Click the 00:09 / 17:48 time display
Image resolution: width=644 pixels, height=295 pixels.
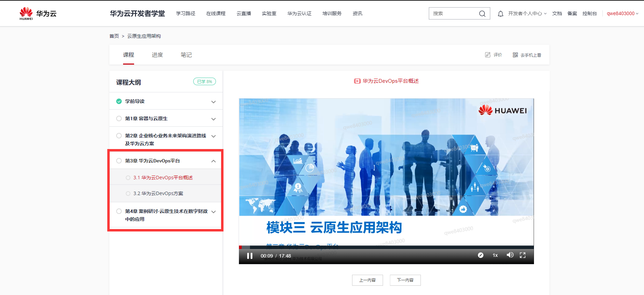pyautogui.click(x=276, y=256)
